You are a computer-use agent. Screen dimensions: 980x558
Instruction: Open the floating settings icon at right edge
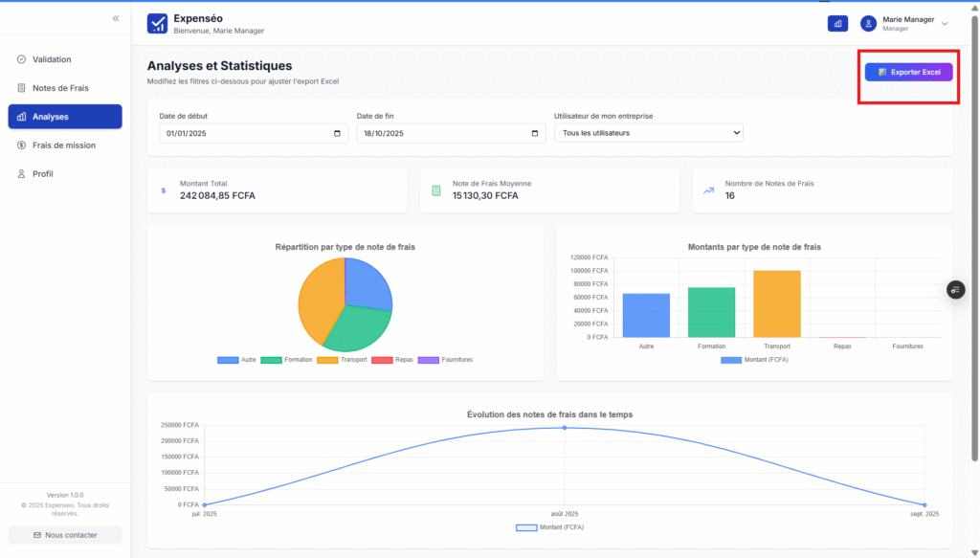tap(955, 290)
